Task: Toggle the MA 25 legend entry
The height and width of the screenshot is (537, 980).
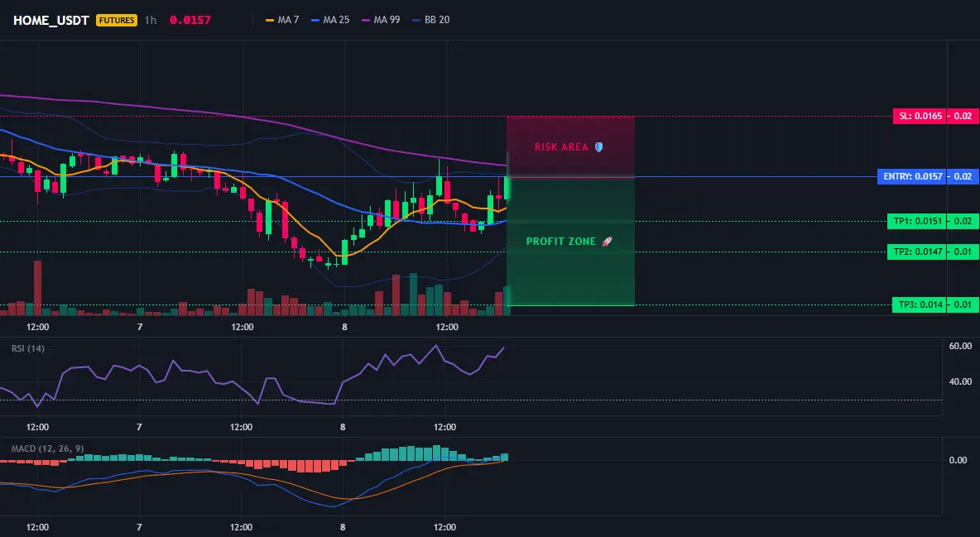Action: point(330,20)
